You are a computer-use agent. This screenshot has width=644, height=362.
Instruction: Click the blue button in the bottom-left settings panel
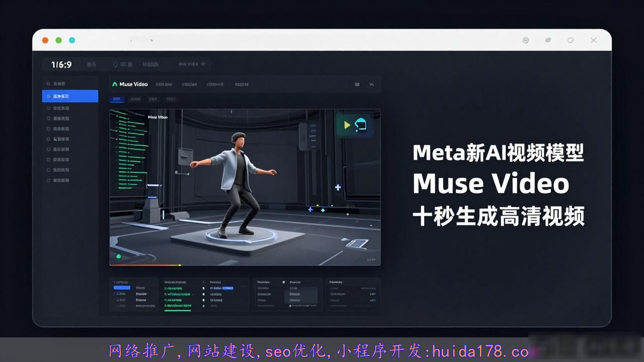(122, 288)
